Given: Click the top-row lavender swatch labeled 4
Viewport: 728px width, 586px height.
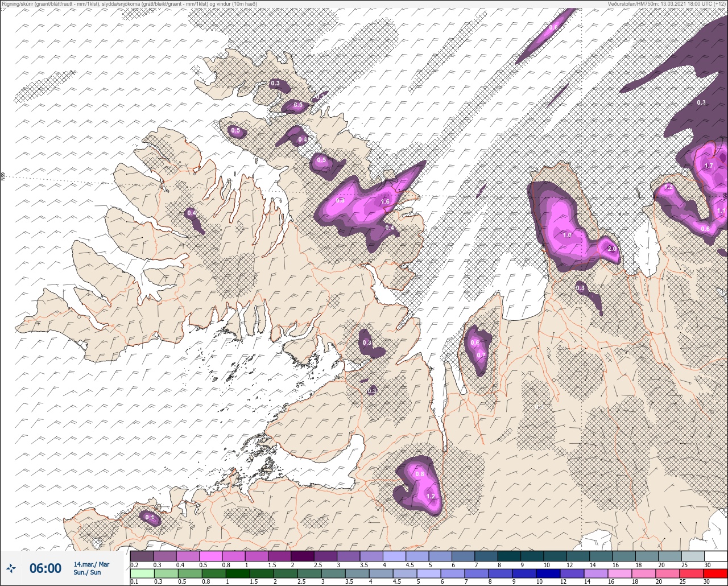Looking at the screenshot, I should pyautogui.click(x=394, y=556).
